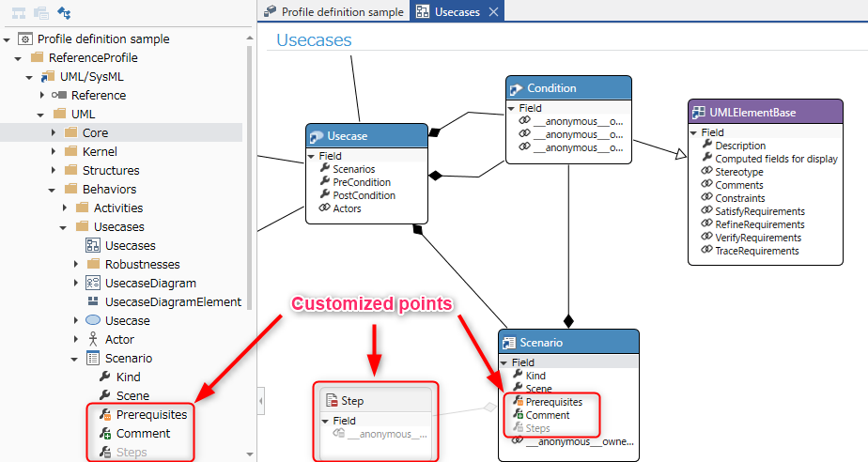Collapse the Field section of Step entity
The width and height of the screenshot is (868, 462).
[x=325, y=421]
